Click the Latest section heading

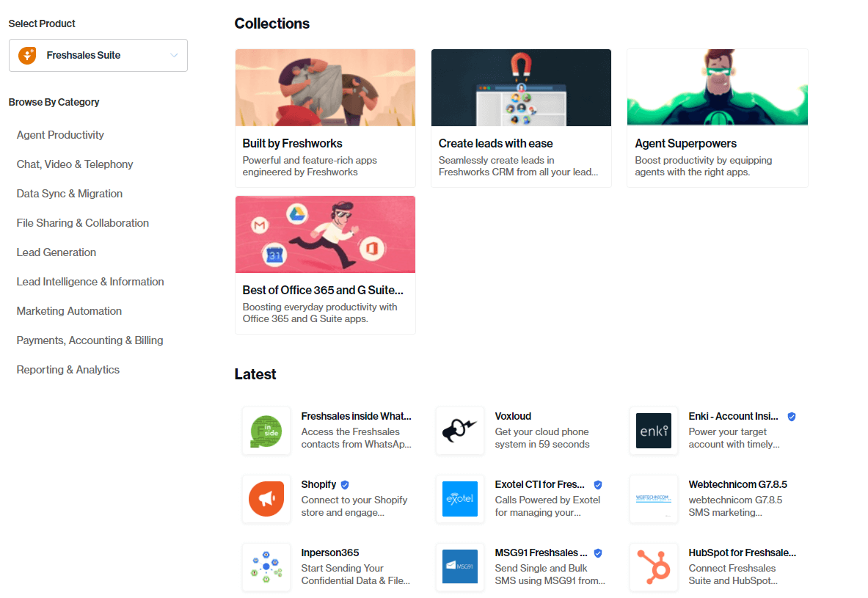pos(255,374)
